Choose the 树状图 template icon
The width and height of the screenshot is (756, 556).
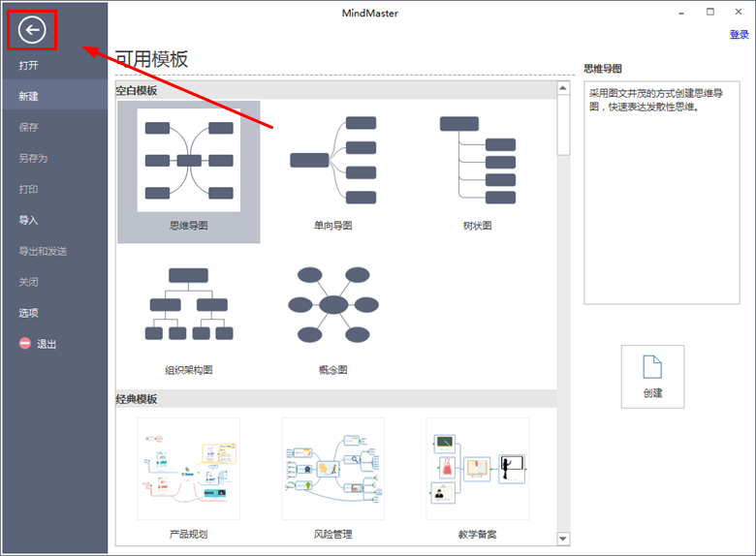pyautogui.click(x=477, y=160)
